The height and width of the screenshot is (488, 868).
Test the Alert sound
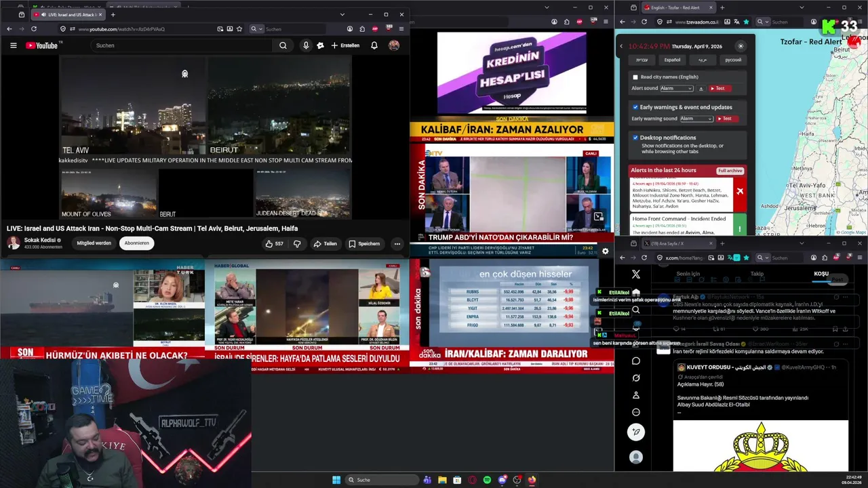(x=720, y=88)
